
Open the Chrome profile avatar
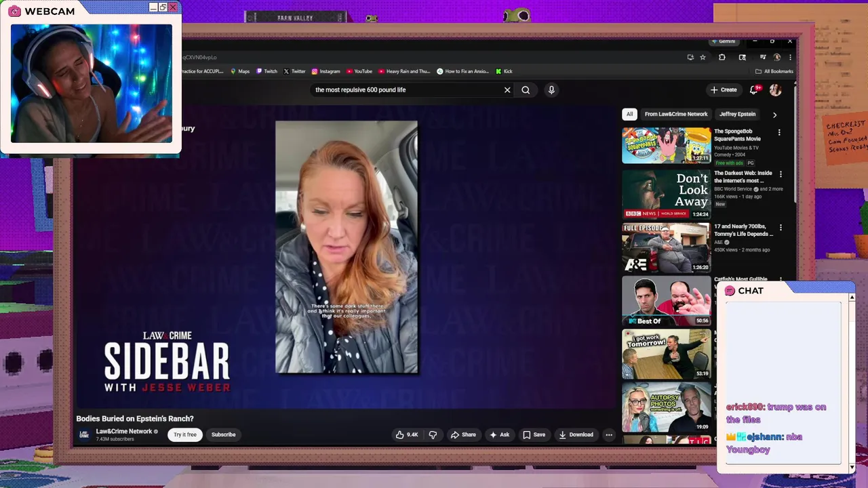777,58
